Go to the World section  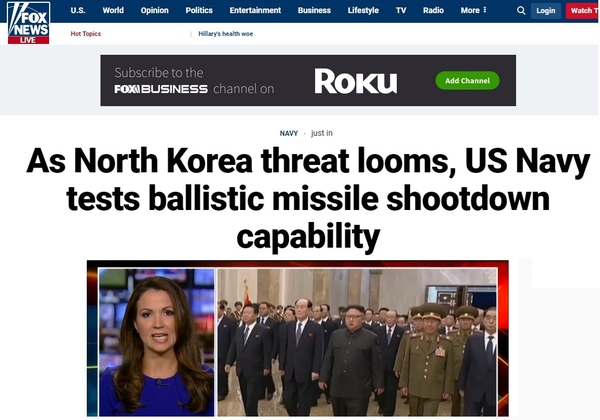coord(113,10)
